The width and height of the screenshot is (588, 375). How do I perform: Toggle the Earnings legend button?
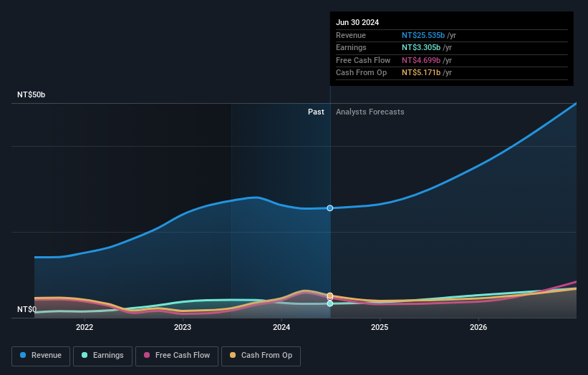pyautogui.click(x=102, y=356)
